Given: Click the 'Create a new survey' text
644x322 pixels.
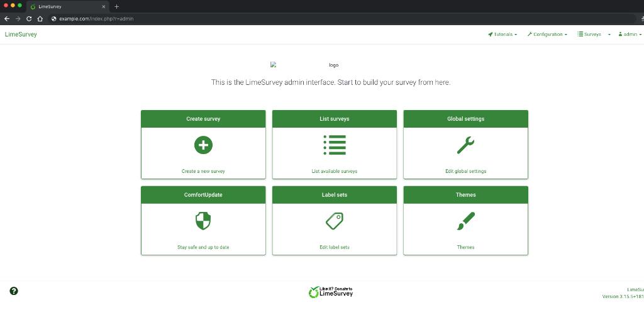Looking at the screenshot, I should pos(203,171).
